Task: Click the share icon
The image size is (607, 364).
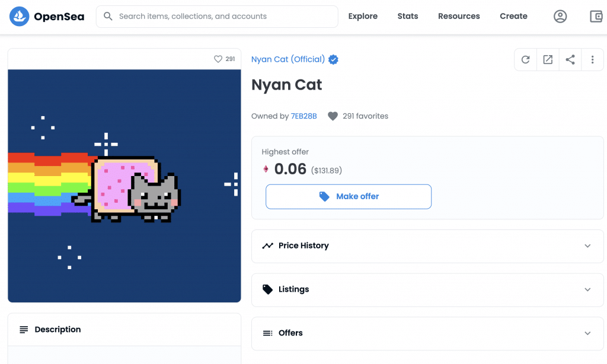Action: pos(570,59)
